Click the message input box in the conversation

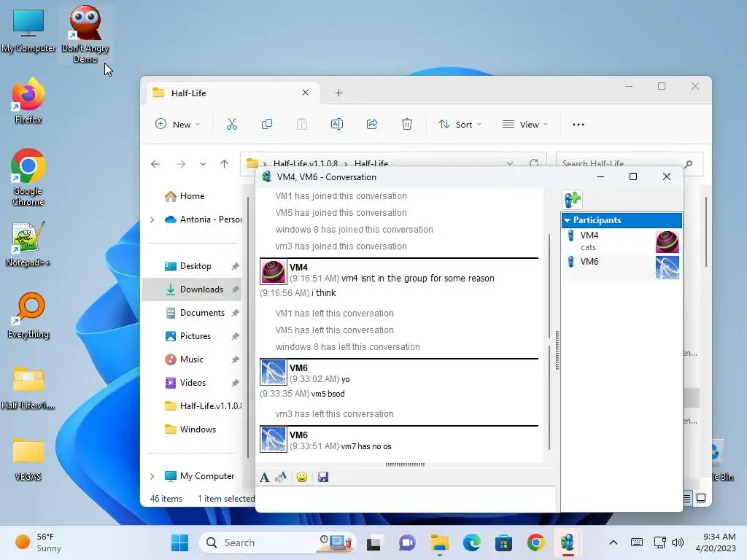click(406, 499)
